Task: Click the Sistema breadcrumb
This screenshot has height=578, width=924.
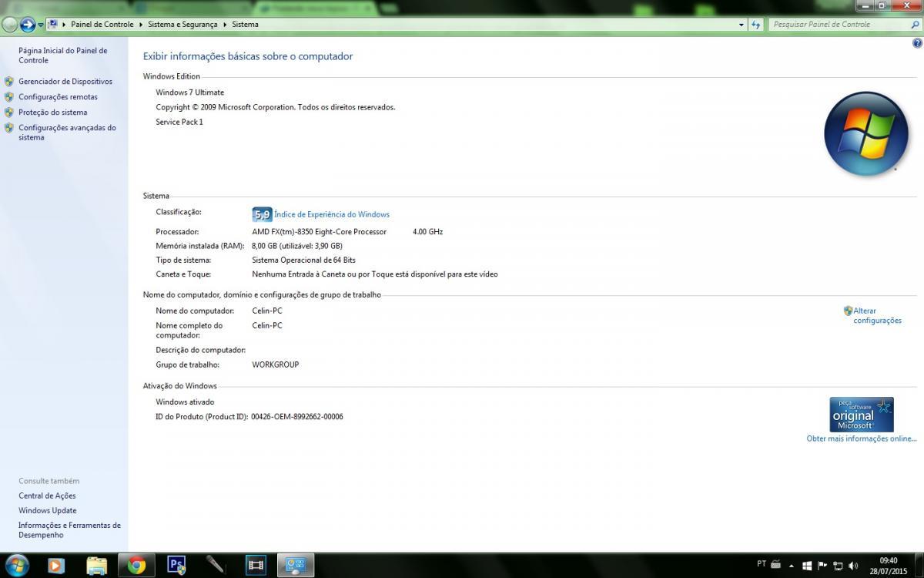Action: (x=246, y=25)
